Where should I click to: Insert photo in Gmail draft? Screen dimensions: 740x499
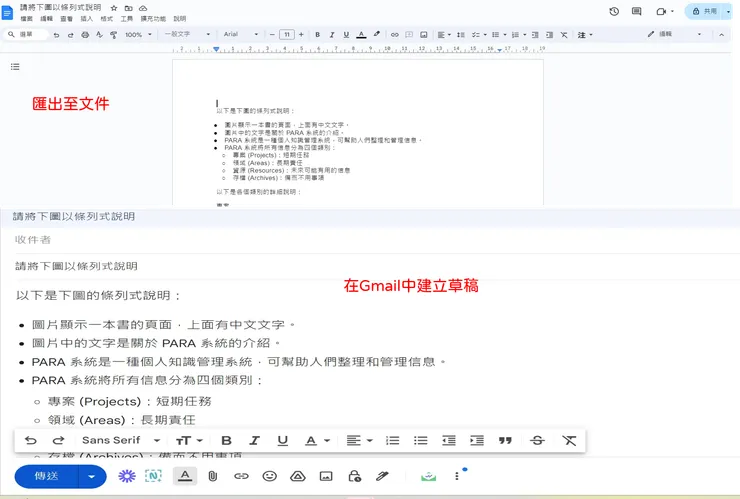pyautogui.click(x=326, y=476)
